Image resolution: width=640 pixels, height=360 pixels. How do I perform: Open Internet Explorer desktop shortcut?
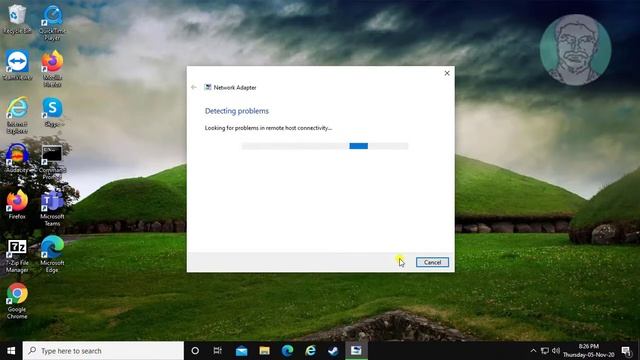pyautogui.click(x=17, y=115)
